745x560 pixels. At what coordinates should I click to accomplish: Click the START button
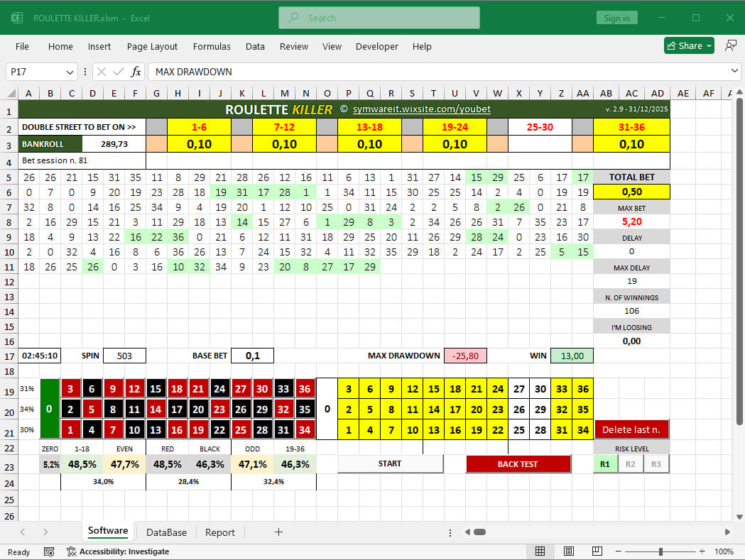[390, 463]
